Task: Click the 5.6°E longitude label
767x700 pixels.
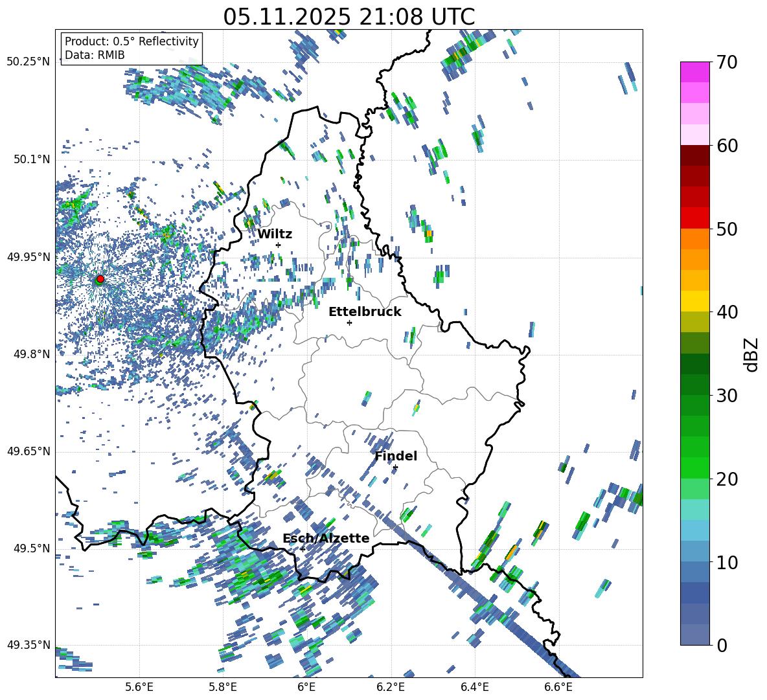Action: click(139, 687)
